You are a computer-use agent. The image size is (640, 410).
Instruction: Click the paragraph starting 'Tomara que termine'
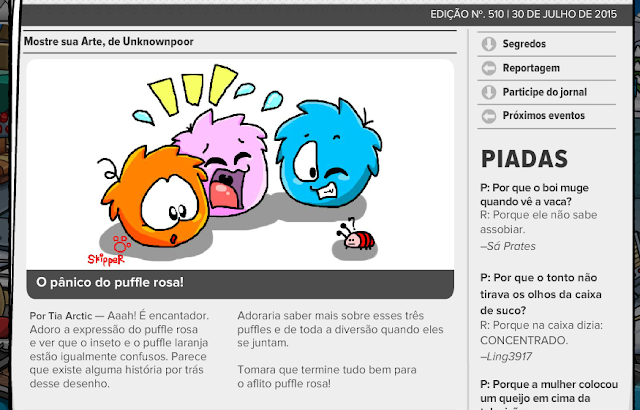327,377
